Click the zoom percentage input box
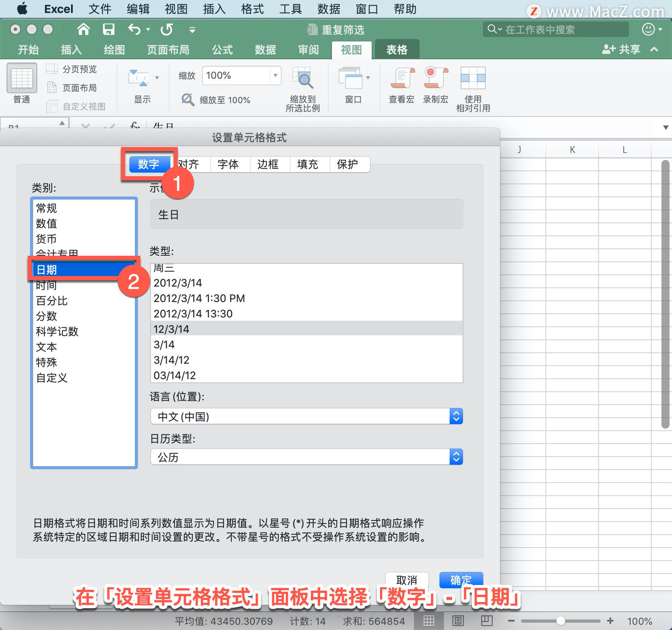The image size is (672, 630). point(236,76)
